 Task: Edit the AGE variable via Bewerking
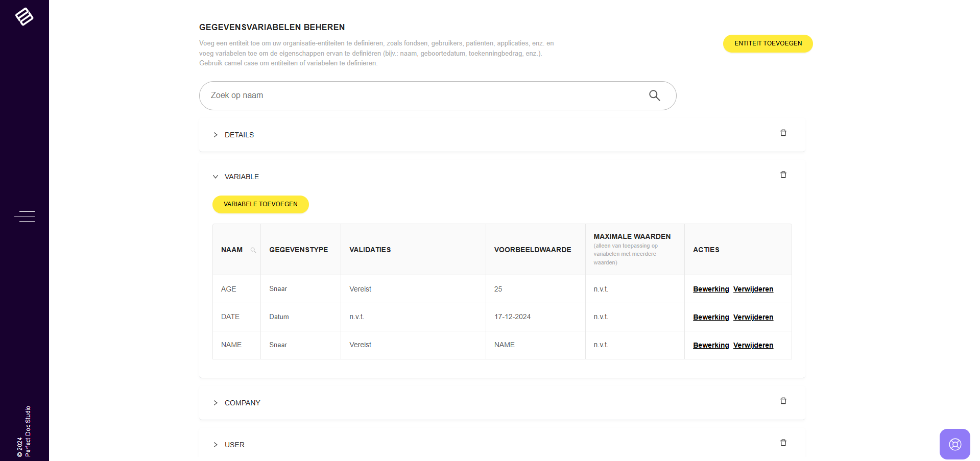(x=710, y=289)
